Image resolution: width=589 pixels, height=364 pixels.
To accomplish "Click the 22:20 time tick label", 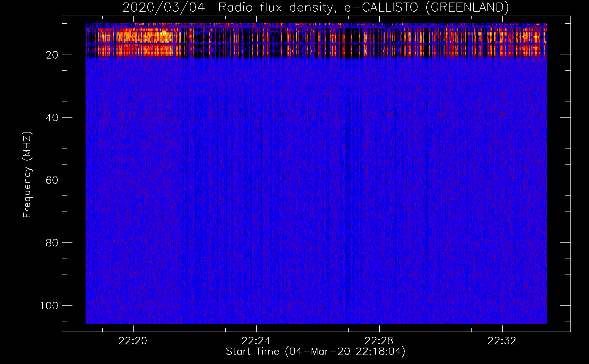I will point(133,341).
